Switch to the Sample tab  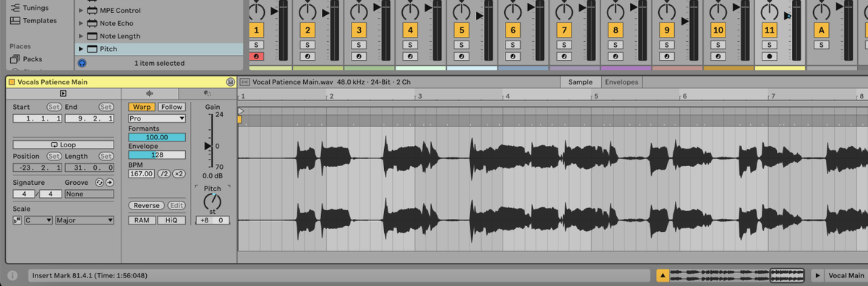point(580,82)
